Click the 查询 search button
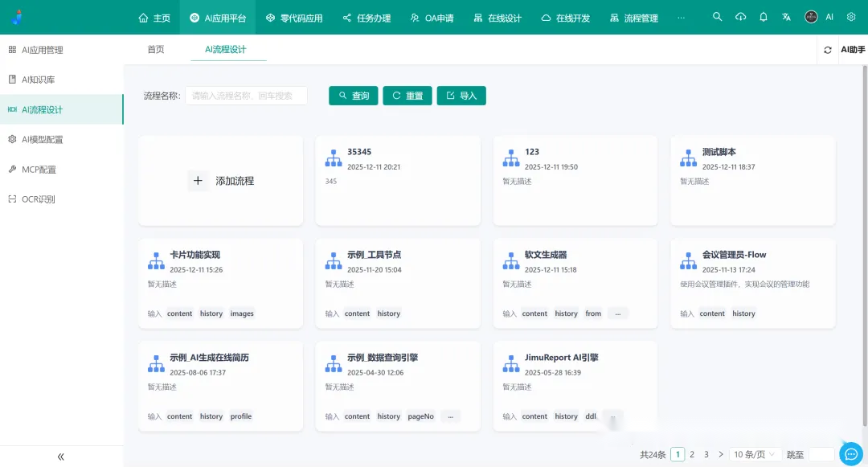868x467 pixels. pos(354,96)
